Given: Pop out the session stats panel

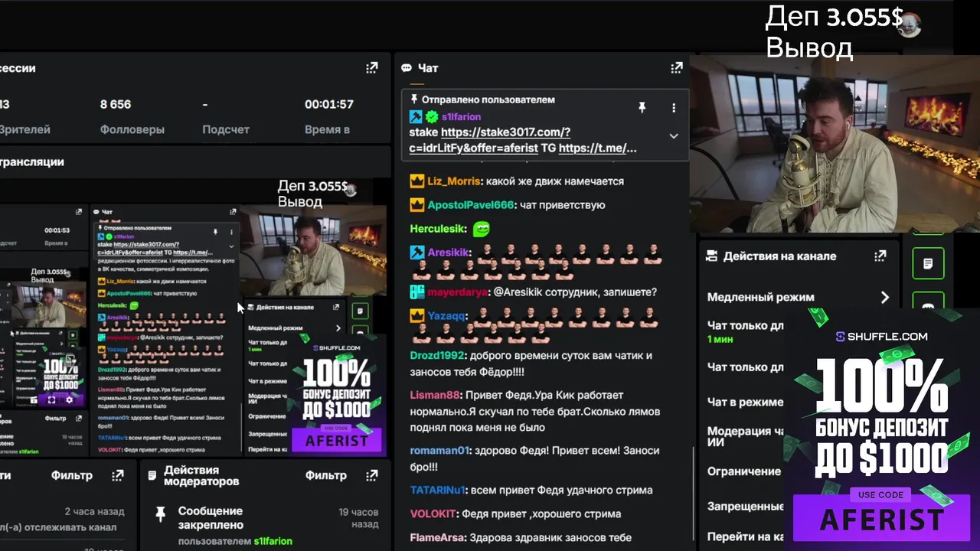Looking at the screenshot, I should pos(372,68).
